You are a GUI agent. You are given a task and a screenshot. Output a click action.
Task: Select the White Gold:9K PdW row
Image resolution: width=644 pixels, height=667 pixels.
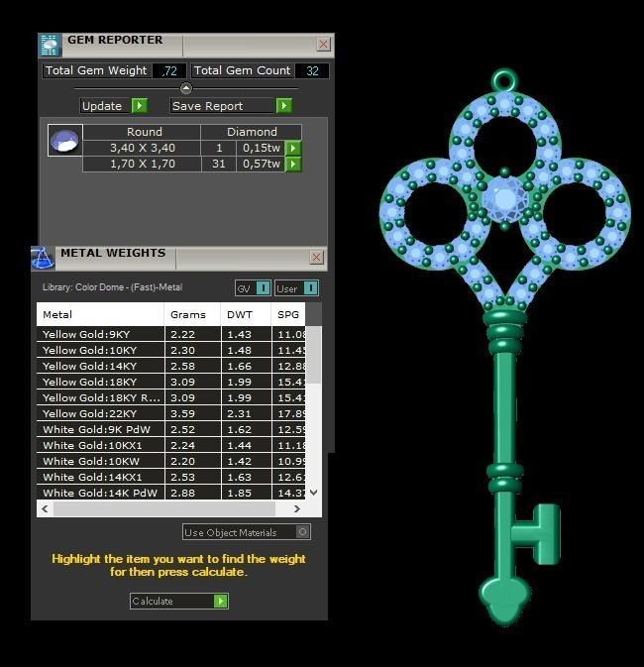[x=171, y=429]
